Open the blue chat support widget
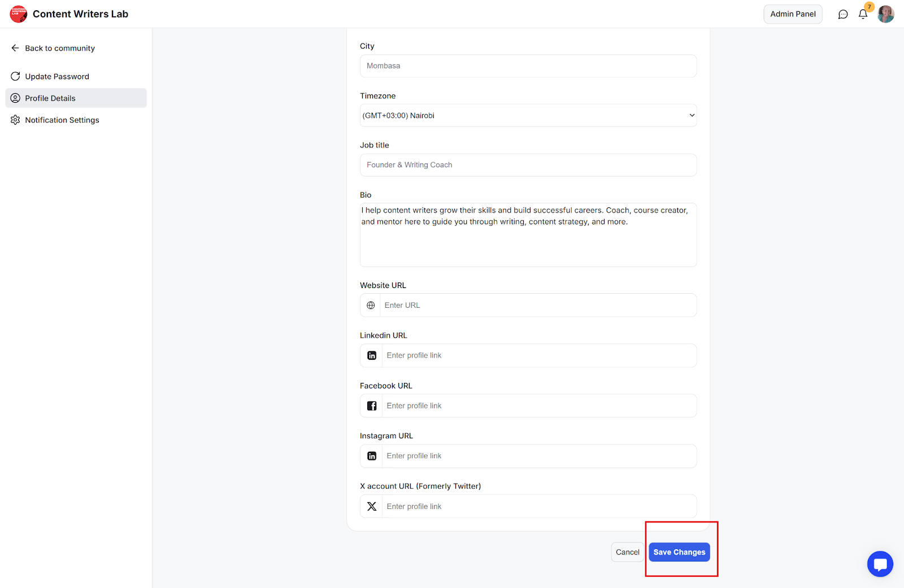The width and height of the screenshot is (904, 588). [880, 564]
